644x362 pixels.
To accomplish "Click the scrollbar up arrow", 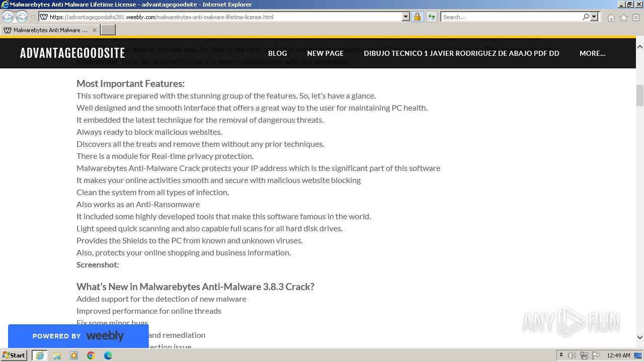I will 640,46.
